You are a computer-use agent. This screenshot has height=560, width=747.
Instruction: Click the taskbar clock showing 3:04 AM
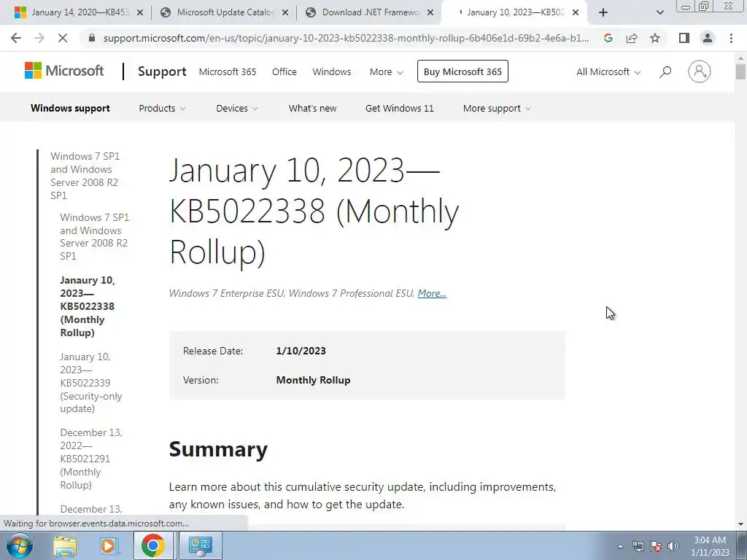[710, 546]
